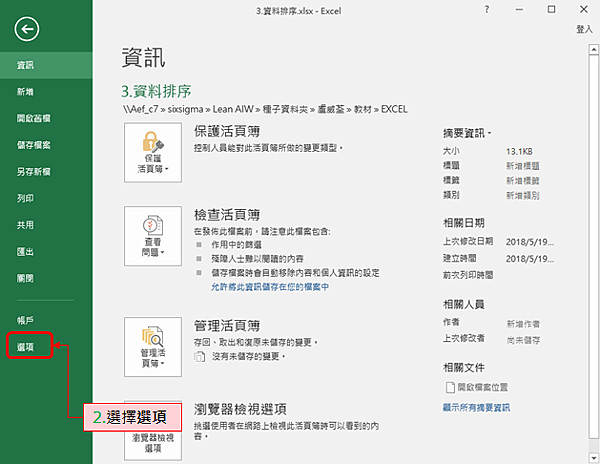Click the 3.資料排序 file title
Screen dimensions: 600x464
coord(156,91)
